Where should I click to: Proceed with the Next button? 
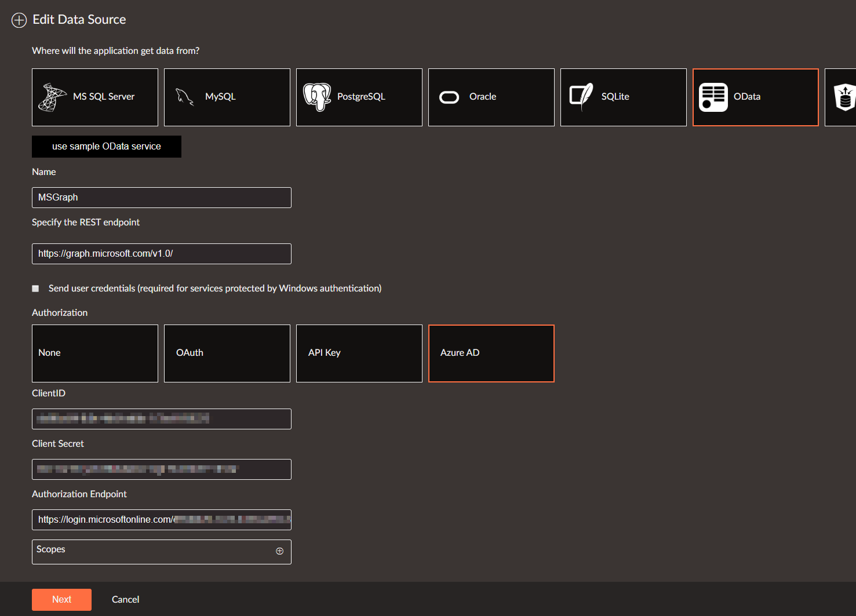(x=61, y=600)
